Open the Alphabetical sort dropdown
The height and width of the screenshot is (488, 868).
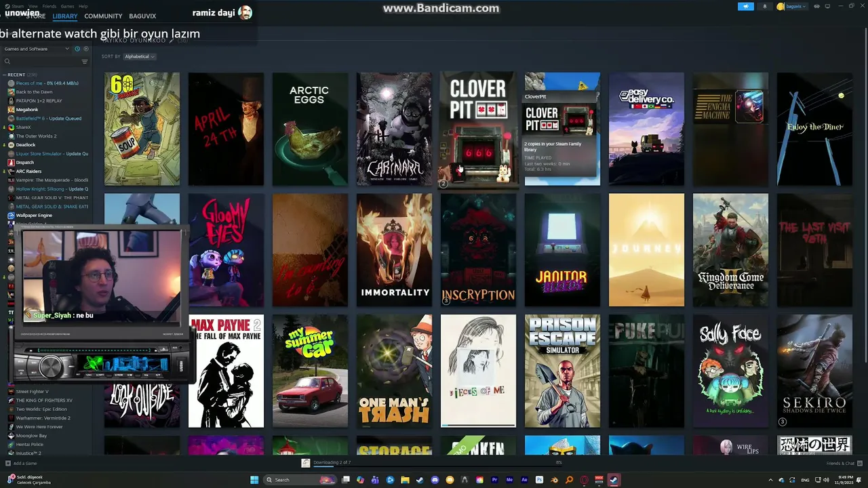(x=139, y=56)
